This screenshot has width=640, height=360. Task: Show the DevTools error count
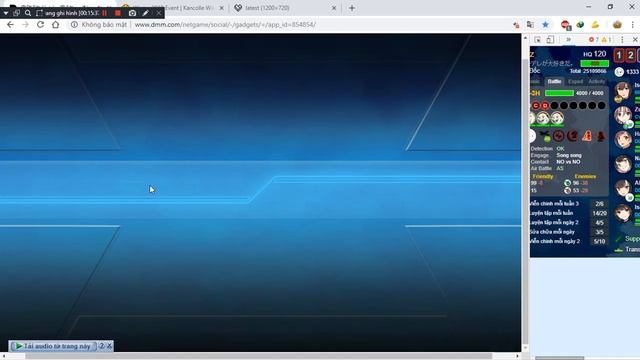pyautogui.click(x=593, y=40)
